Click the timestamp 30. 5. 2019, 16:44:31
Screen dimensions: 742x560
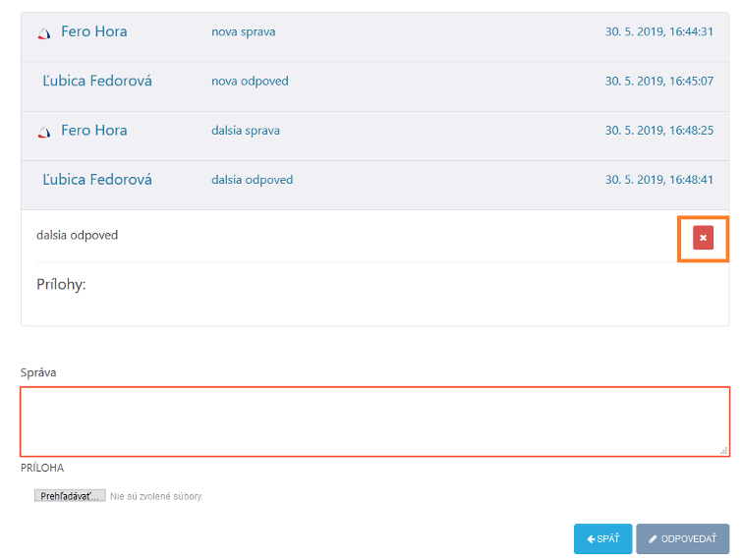pos(658,31)
